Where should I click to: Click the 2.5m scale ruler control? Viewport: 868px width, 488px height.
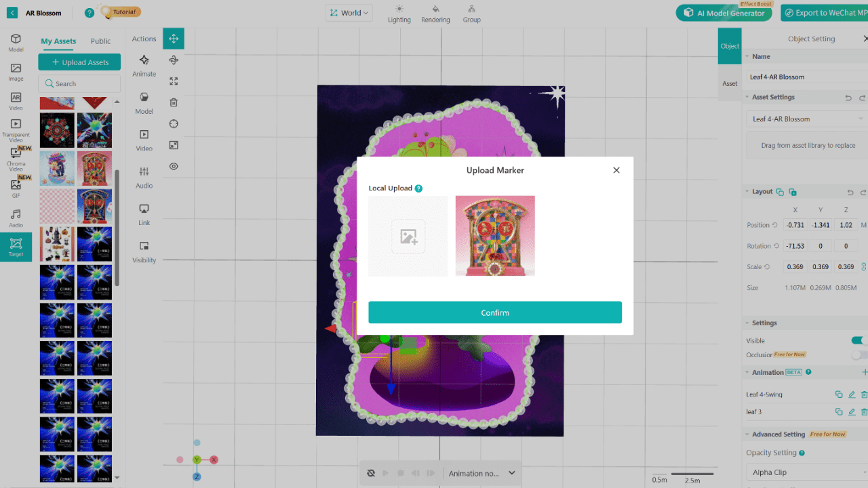click(691, 474)
